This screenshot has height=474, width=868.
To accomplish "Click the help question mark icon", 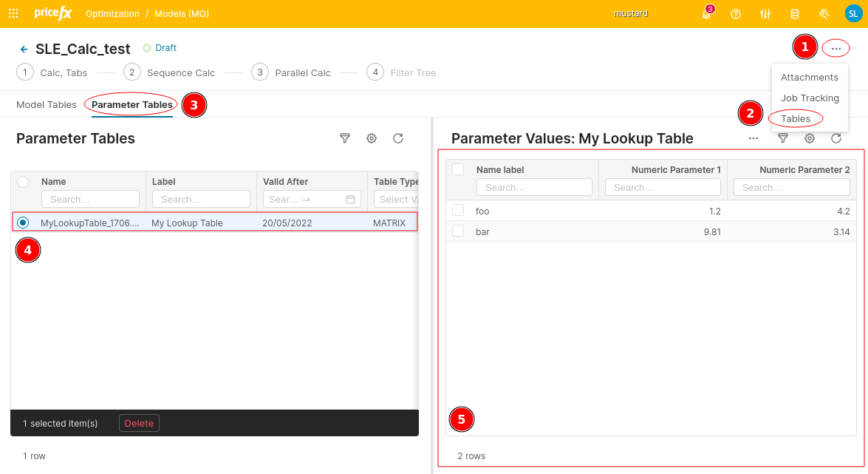I will (735, 14).
